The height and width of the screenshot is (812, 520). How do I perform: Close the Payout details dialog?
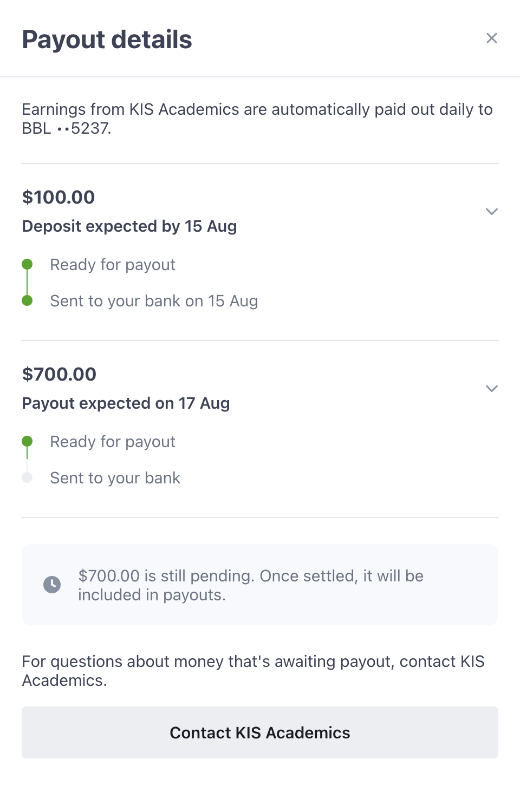491,38
